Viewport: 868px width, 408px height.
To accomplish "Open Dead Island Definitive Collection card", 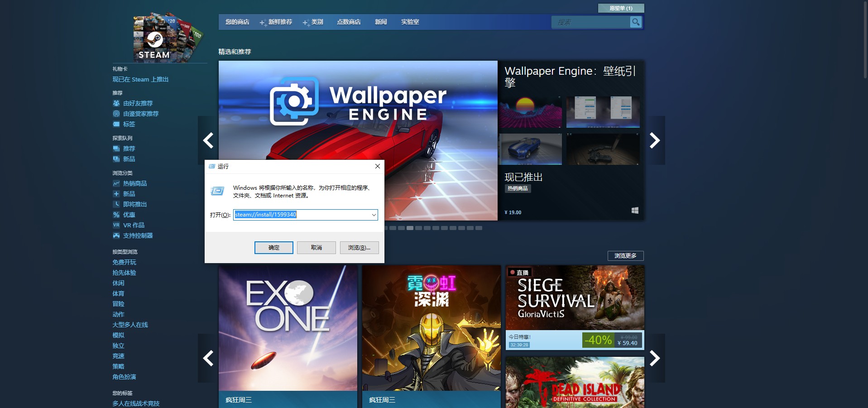I will pos(575,382).
